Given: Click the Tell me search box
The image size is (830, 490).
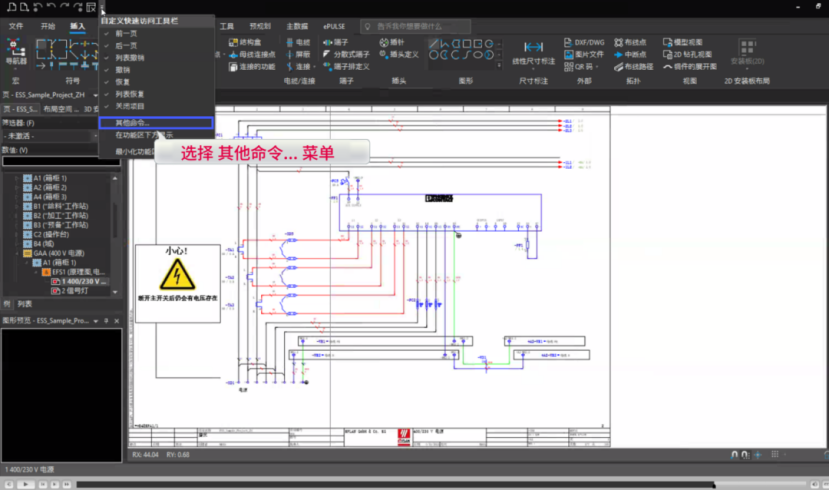Looking at the screenshot, I should coord(416,26).
